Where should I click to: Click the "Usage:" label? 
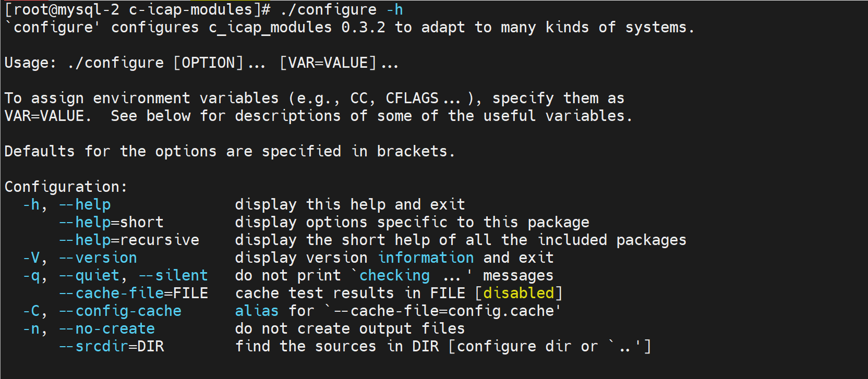point(30,63)
